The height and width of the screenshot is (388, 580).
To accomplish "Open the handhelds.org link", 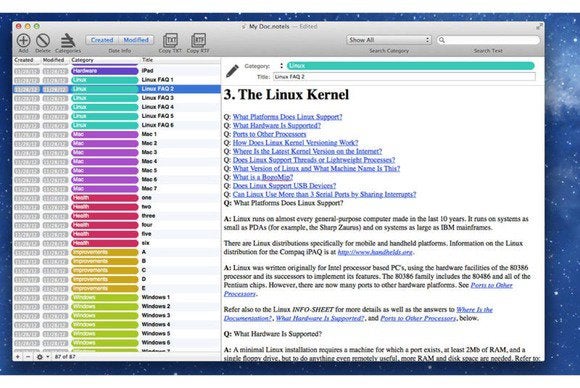I will tap(375, 252).
